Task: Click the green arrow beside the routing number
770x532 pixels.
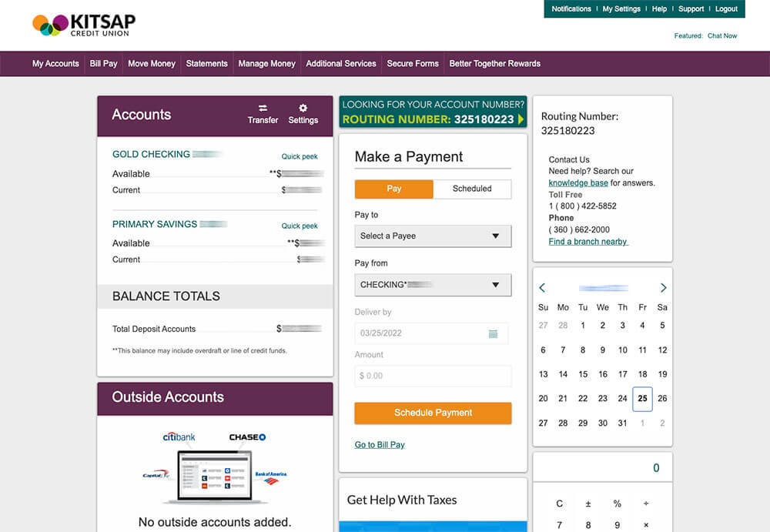Action: click(521, 120)
